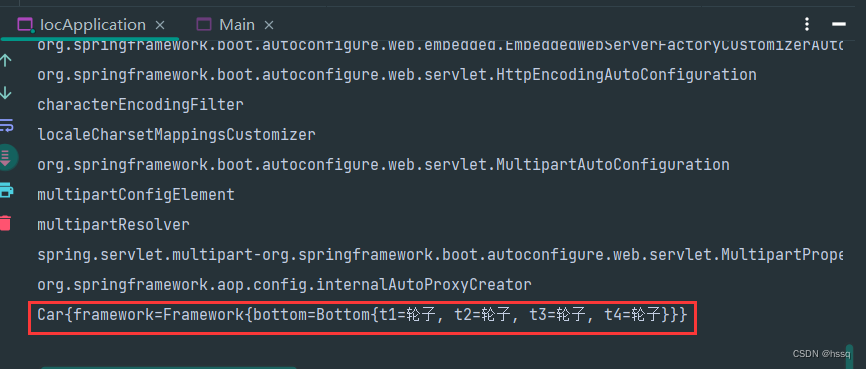Screen dimensions: 866x369
Task: Click the Car{framework=Framework...} output line
Action: click(362, 315)
